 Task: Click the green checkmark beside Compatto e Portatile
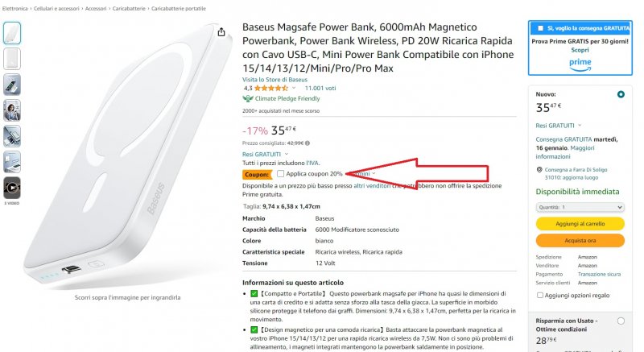(x=254, y=292)
